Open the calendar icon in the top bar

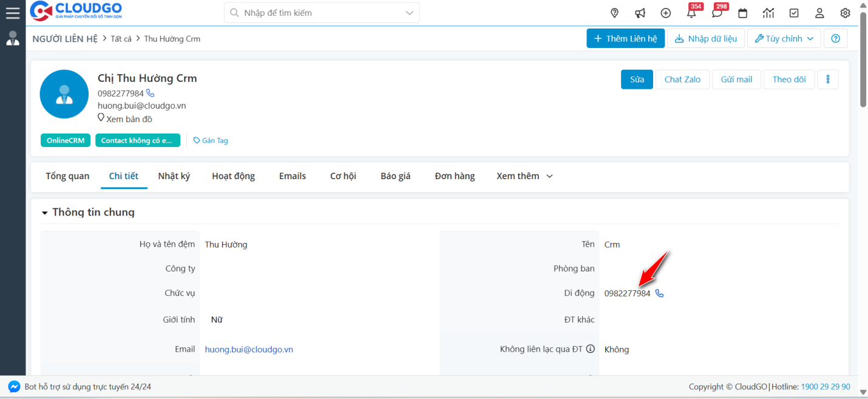[742, 13]
